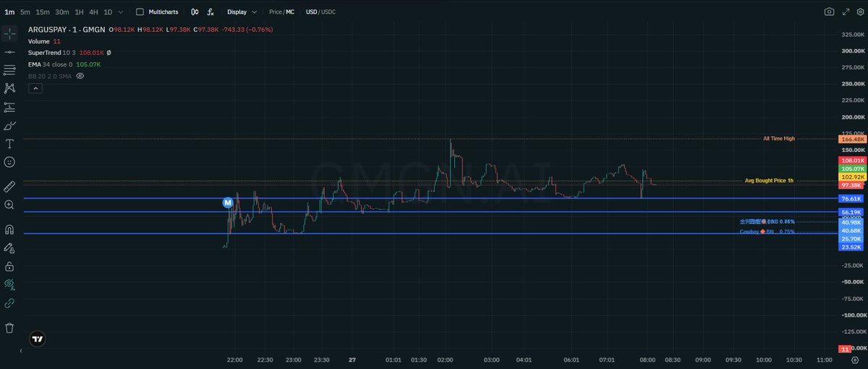The width and height of the screenshot is (868, 369).
Task: Open the Fibonacci retracement tool
Action: point(9,70)
